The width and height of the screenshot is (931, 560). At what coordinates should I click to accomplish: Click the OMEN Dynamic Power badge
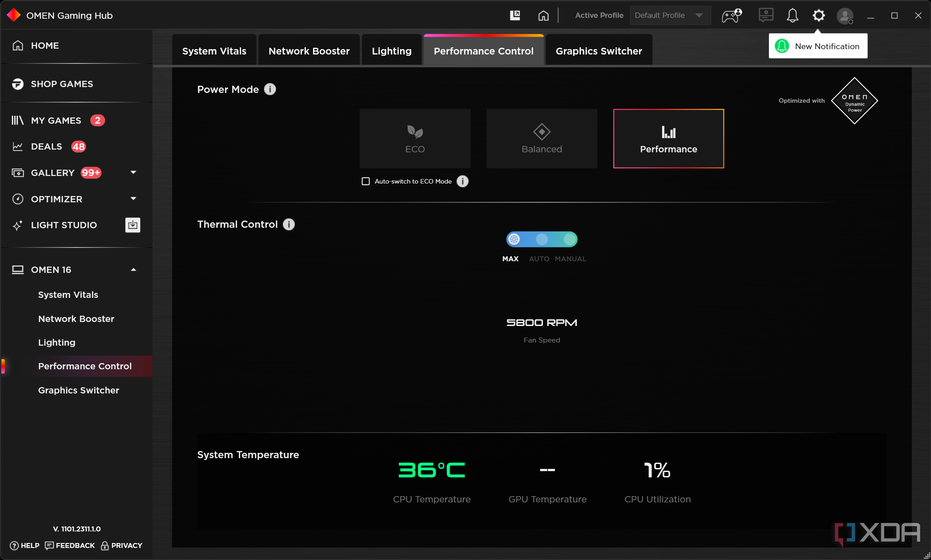coord(854,101)
